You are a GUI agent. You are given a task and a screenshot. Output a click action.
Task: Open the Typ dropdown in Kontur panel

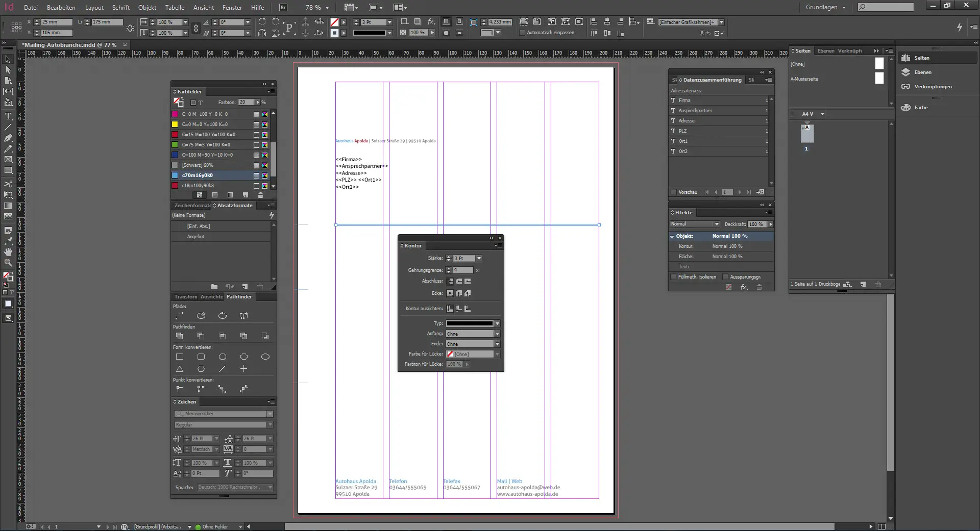[x=497, y=323]
